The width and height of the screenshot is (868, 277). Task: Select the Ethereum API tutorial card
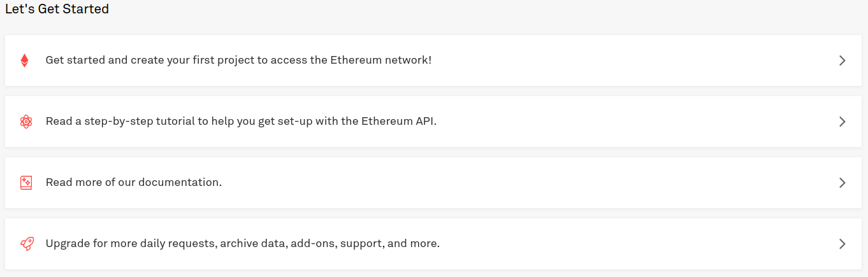point(433,122)
